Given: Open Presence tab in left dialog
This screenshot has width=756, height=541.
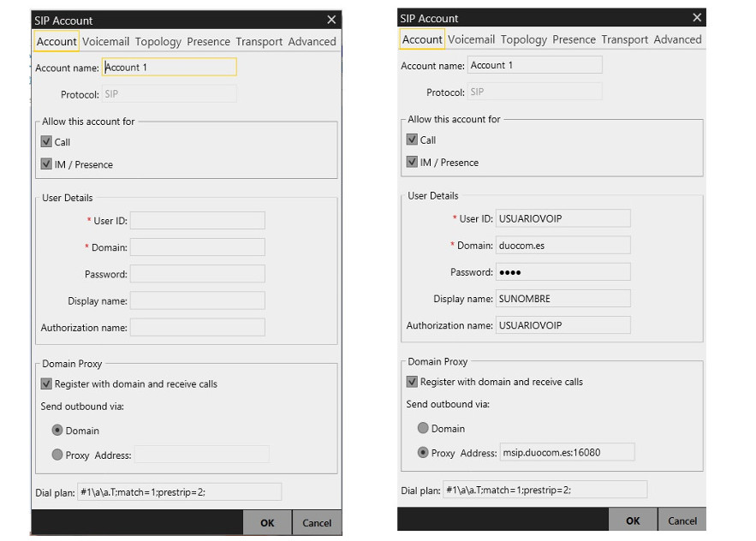Looking at the screenshot, I should pos(208,41).
